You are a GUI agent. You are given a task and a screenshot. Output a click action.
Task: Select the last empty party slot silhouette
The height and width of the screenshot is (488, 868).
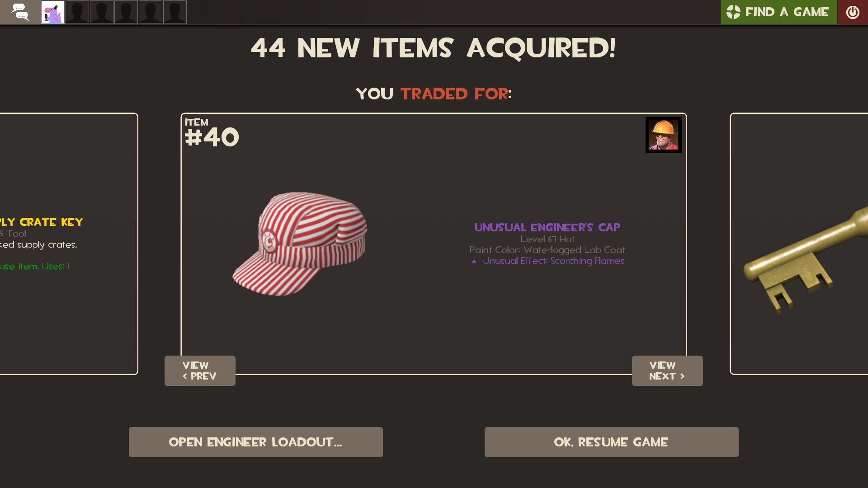(175, 12)
